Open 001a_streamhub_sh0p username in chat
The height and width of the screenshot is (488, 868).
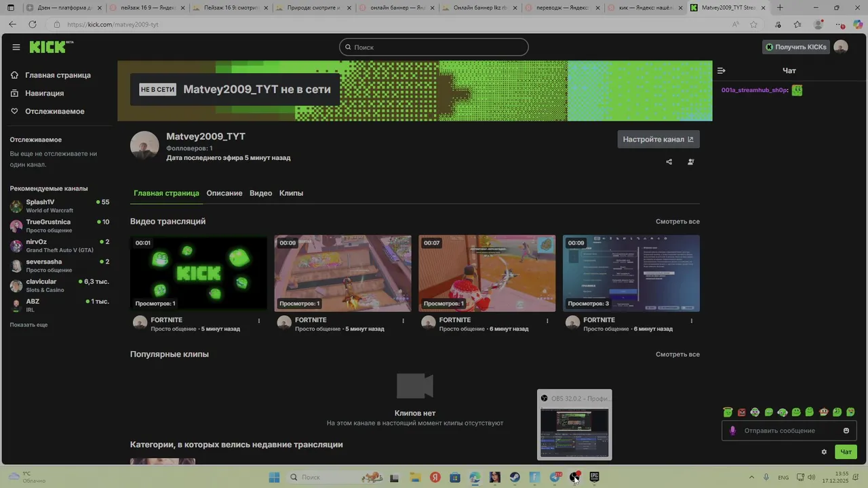pyautogui.click(x=754, y=90)
